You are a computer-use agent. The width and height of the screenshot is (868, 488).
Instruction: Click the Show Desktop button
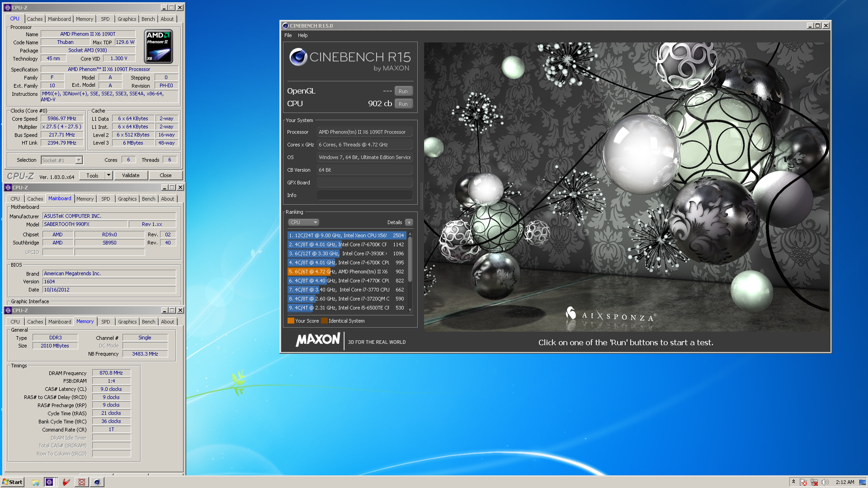tap(863, 482)
